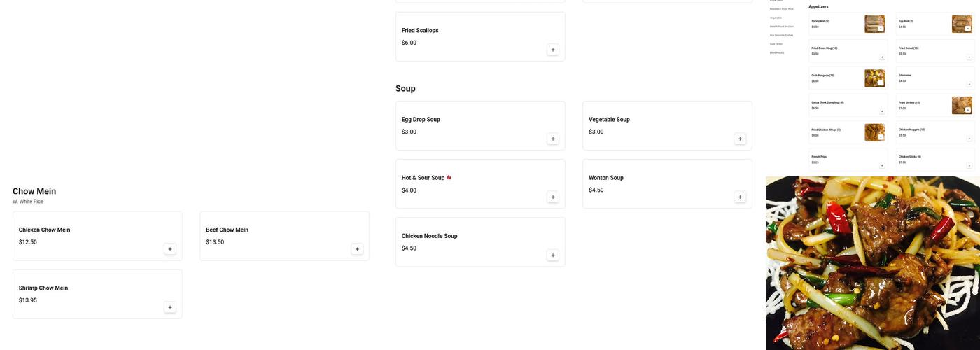Image resolution: width=980 pixels, height=350 pixels.
Task: Go to Health Food Section category
Action: pos(781,27)
